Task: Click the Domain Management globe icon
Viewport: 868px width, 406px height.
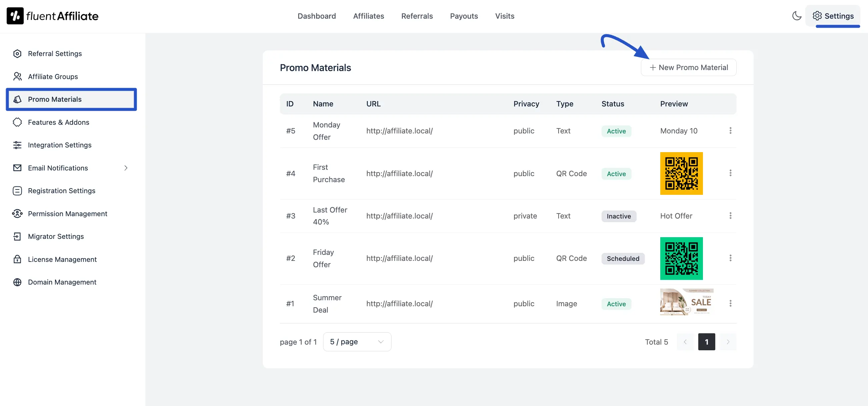Action: click(x=17, y=282)
